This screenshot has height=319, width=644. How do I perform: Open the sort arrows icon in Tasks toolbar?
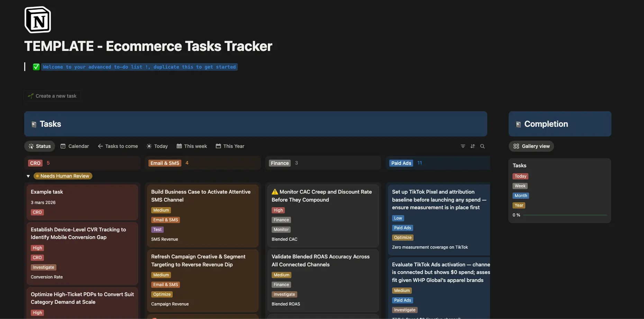coord(473,146)
